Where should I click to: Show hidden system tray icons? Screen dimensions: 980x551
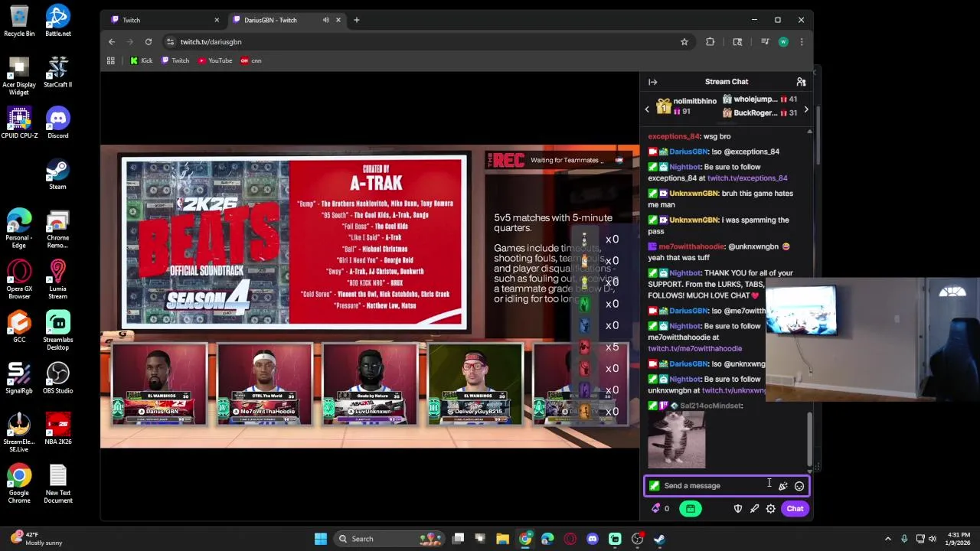(887, 539)
